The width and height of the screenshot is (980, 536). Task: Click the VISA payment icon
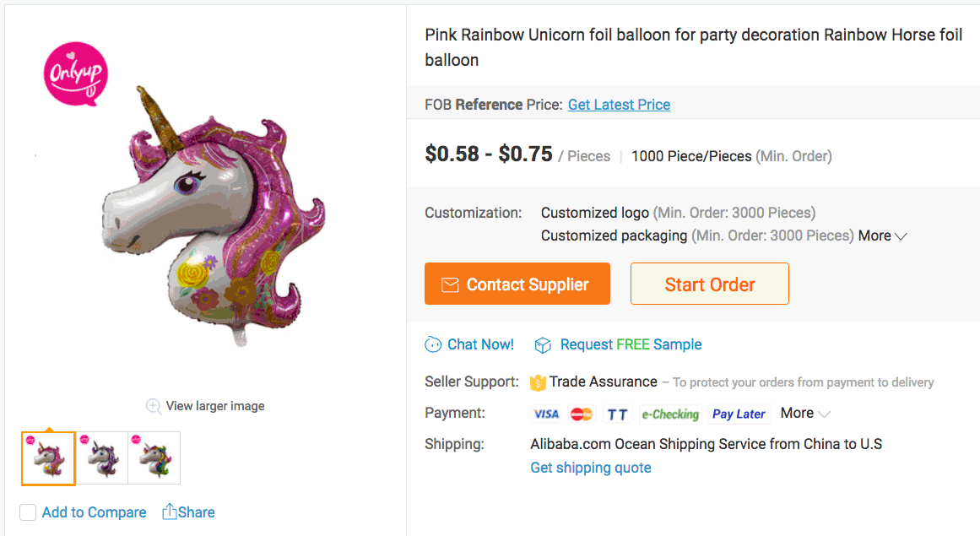click(546, 414)
